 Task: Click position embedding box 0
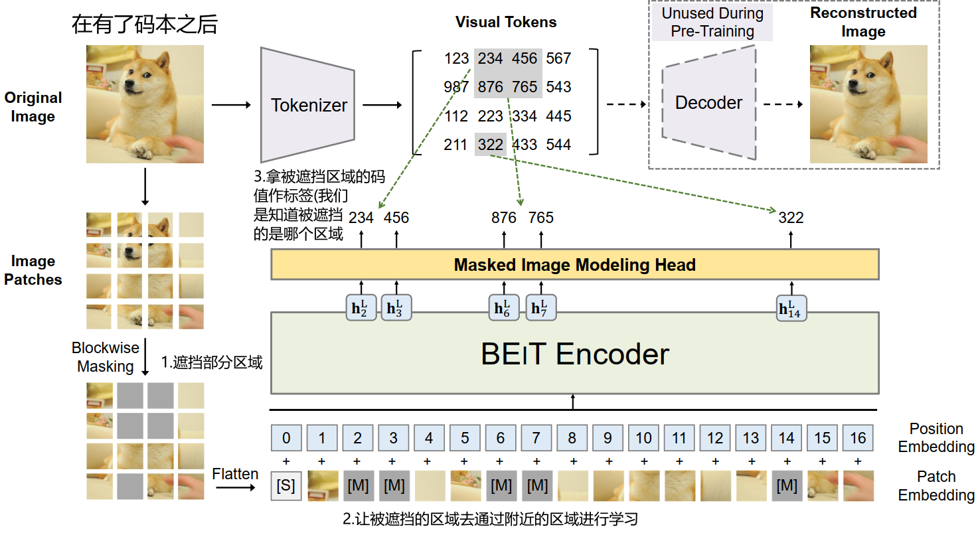[286, 438]
